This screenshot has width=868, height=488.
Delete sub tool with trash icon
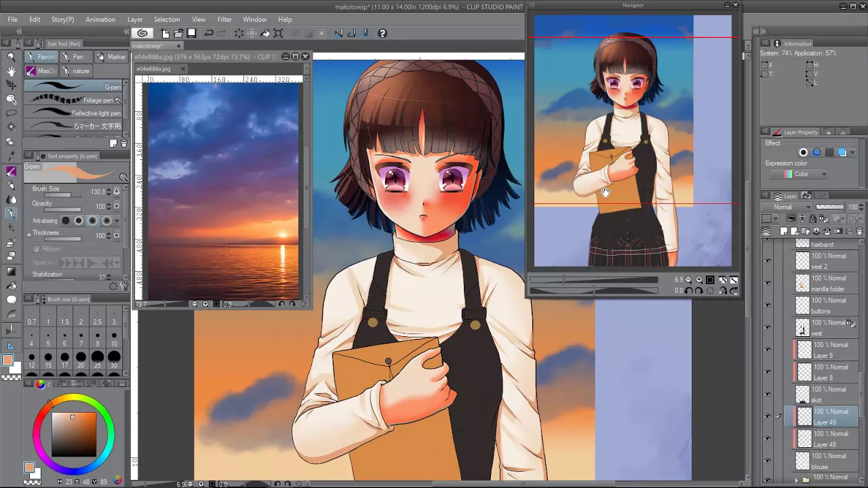click(124, 143)
